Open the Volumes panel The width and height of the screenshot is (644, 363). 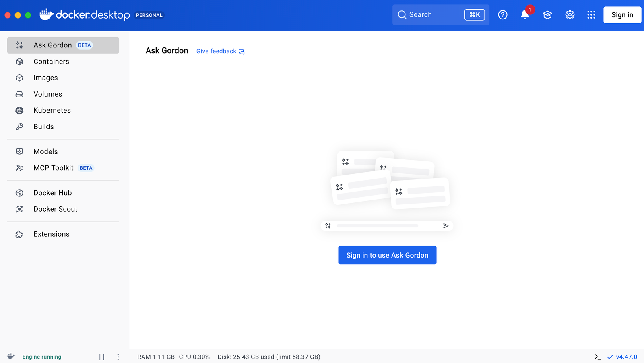[x=47, y=94]
